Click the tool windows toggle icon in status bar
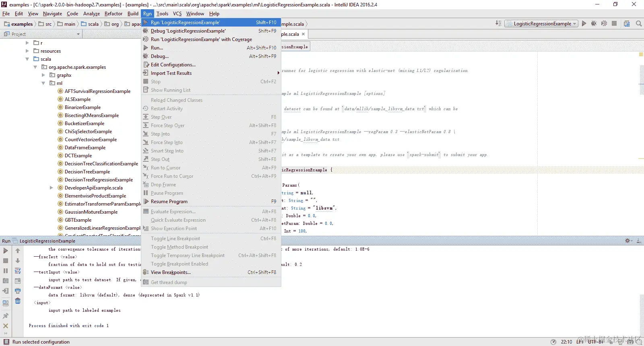 coord(6,342)
